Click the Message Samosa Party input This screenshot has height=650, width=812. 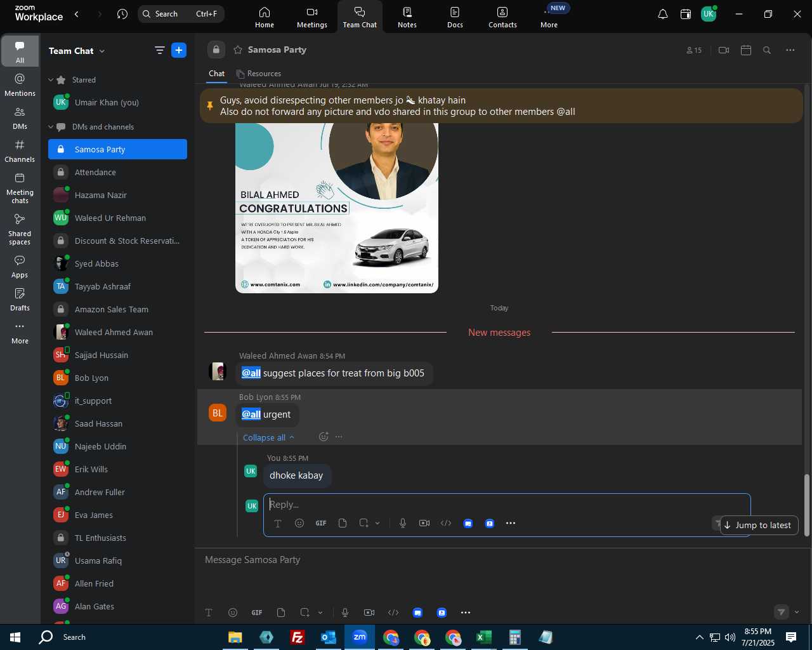click(x=501, y=560)
